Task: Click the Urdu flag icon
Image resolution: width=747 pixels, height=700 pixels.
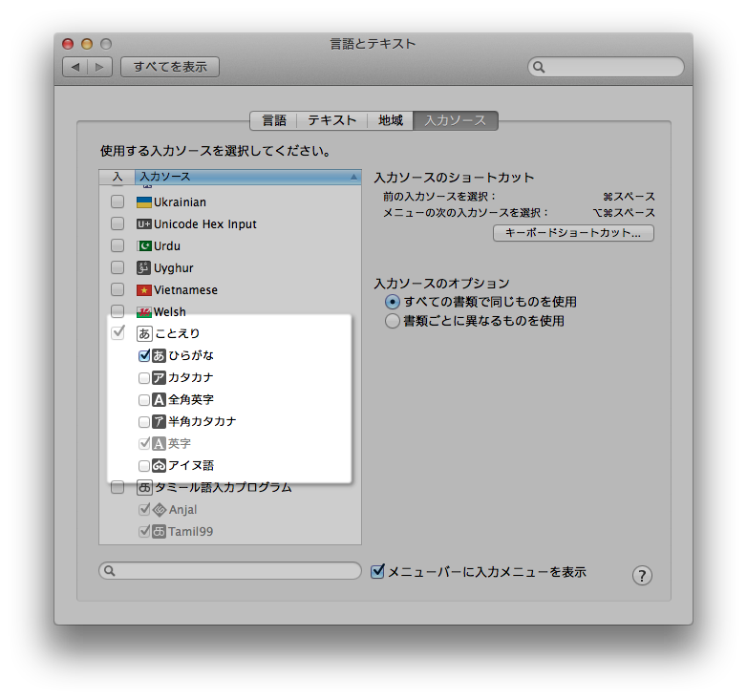Action: pos(144,246)
